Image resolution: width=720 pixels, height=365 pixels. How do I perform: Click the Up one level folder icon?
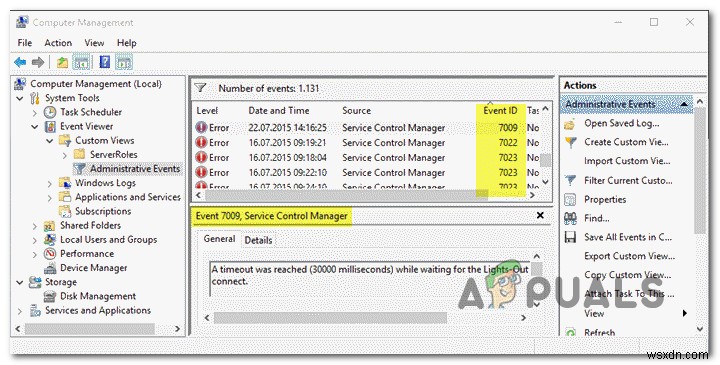click(x=62, y=62)
